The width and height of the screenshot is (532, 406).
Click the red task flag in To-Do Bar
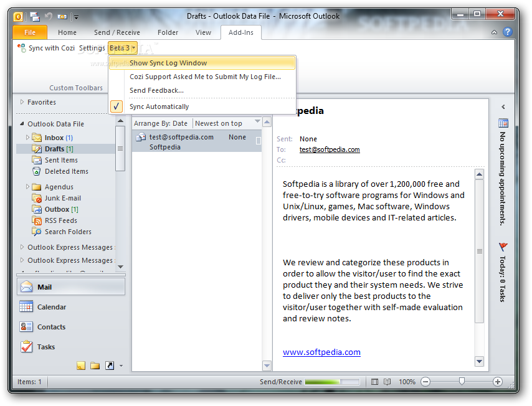point(503,247)
